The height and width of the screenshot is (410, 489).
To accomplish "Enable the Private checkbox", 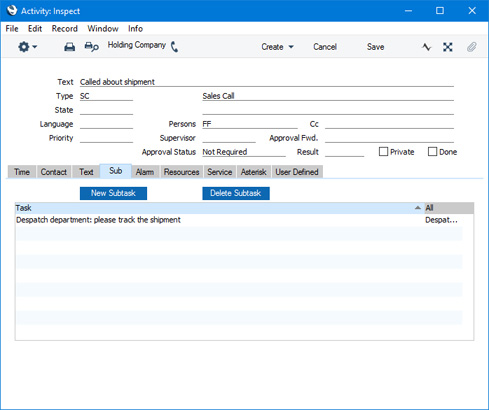I will [383, 152].
